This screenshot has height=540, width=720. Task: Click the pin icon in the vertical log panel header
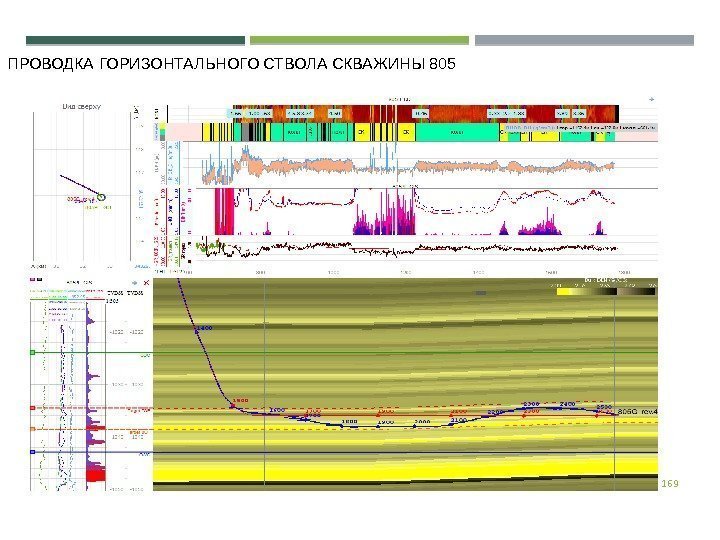(x=135, y=283)
